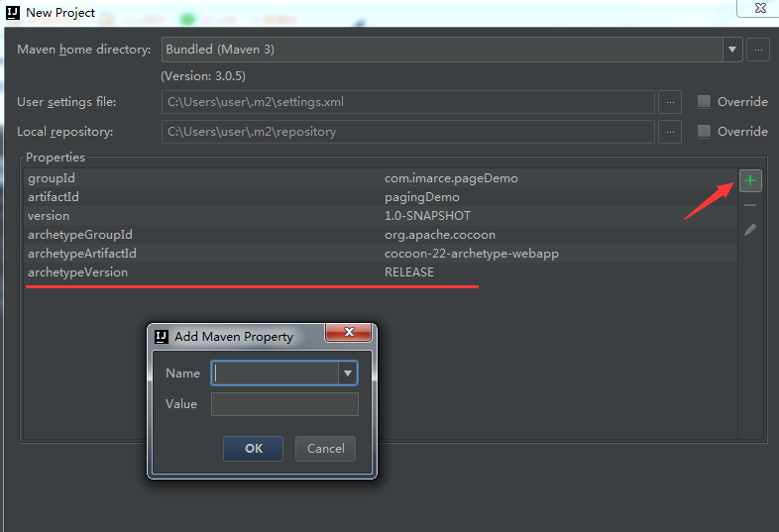Click IntelliJ icon in Add Maven Property title
Image resolution: width=779 pixels, height=532 pixels.
point(161,336)
